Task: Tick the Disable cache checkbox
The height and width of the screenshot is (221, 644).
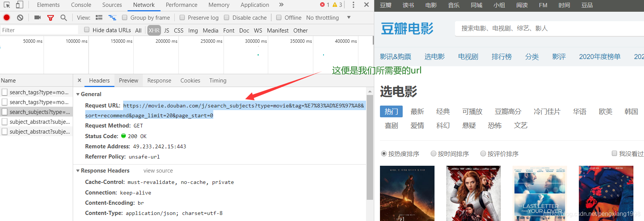Action: (227, 17)
